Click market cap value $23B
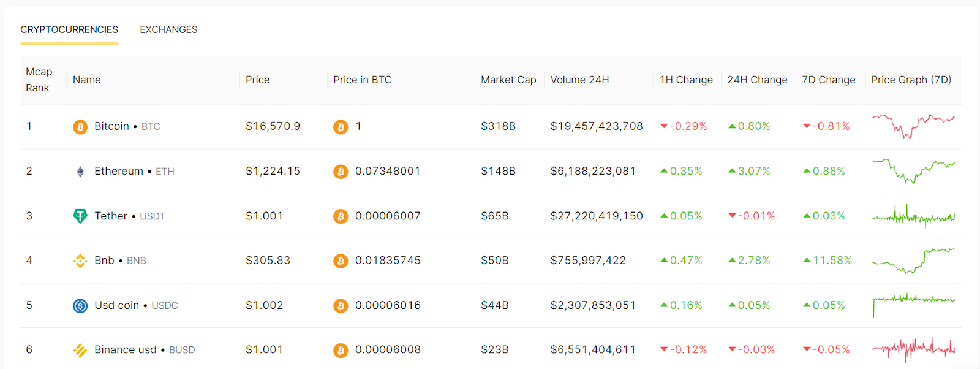The height and width of the screenshot is (369, 980). click(x=495, y=349)
